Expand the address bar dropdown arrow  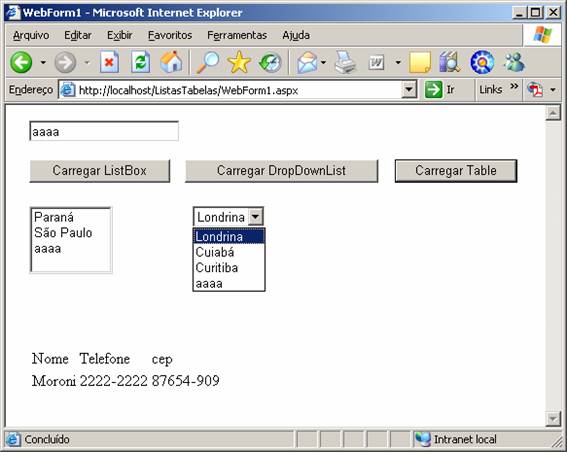click(x=409, y=89)
